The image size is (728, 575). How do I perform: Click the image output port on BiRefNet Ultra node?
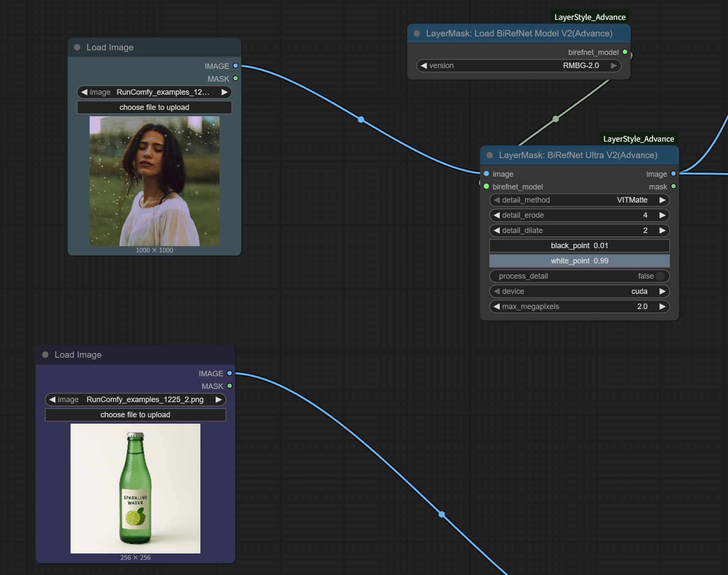click(673, 174)
